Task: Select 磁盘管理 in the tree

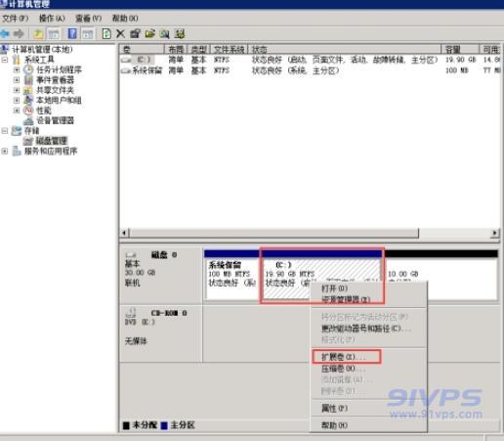Action: point(51,141)
